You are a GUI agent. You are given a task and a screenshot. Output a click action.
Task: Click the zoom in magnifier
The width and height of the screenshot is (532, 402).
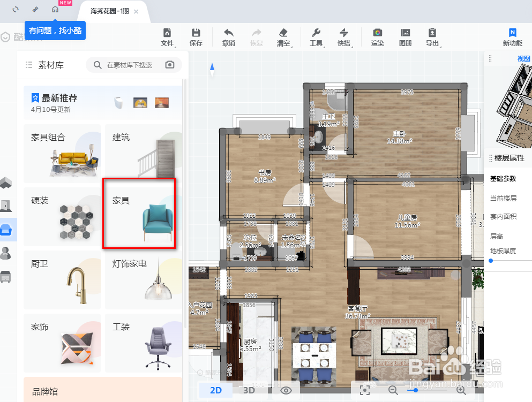point(461,390)
